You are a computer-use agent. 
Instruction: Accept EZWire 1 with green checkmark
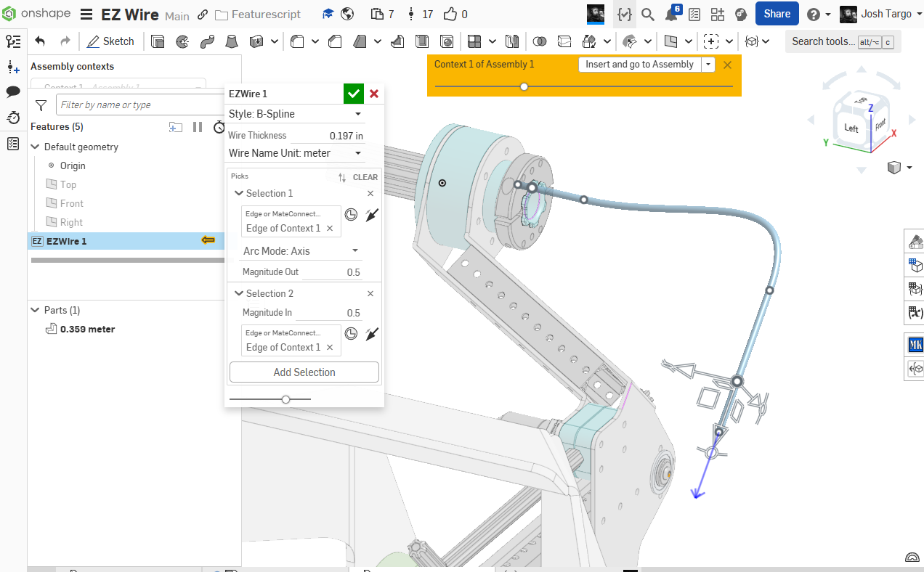pos(354,94)
